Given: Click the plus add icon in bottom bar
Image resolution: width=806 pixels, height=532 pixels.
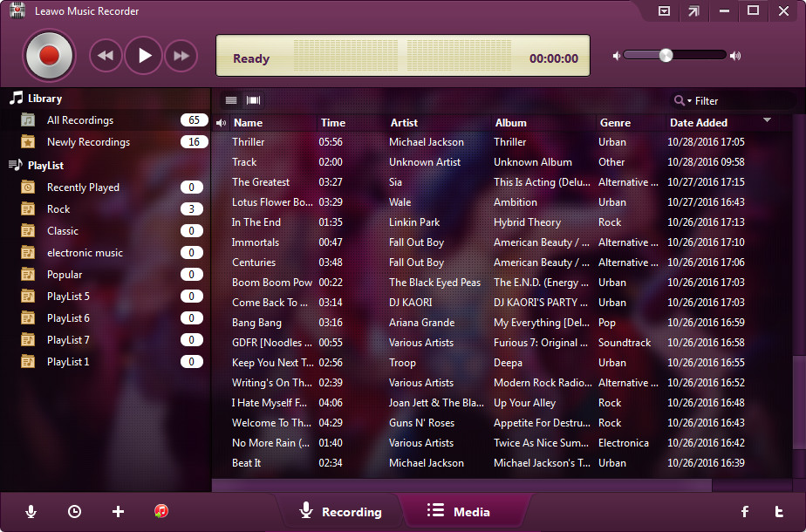Looking at the screenshot, I should click(119, 512).
